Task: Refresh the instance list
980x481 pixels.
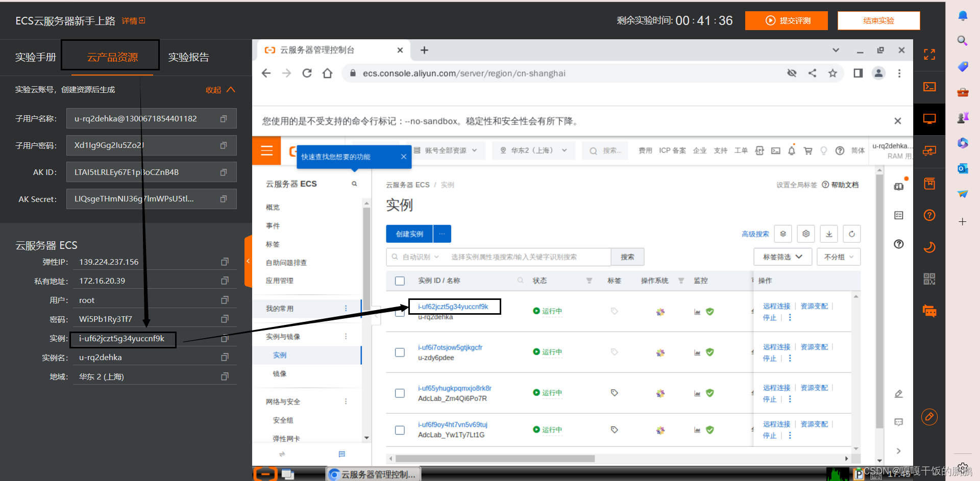Action: [852, 234]
